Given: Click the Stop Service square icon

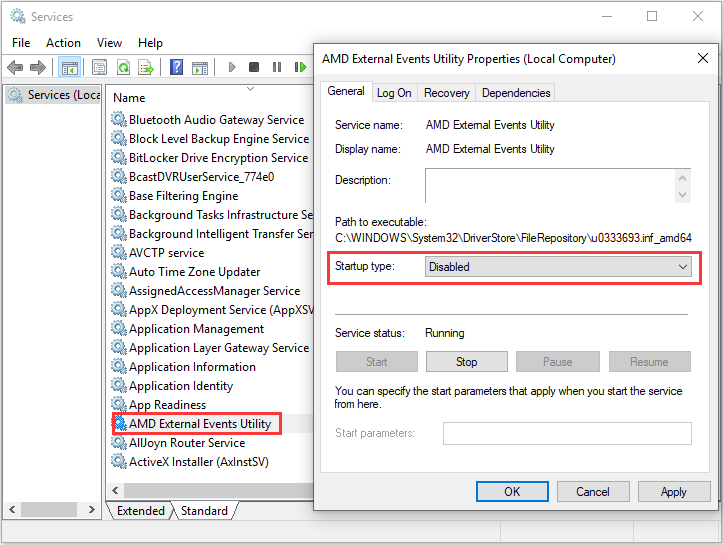Looking at the screenshot, I should [x=254, y=67].
